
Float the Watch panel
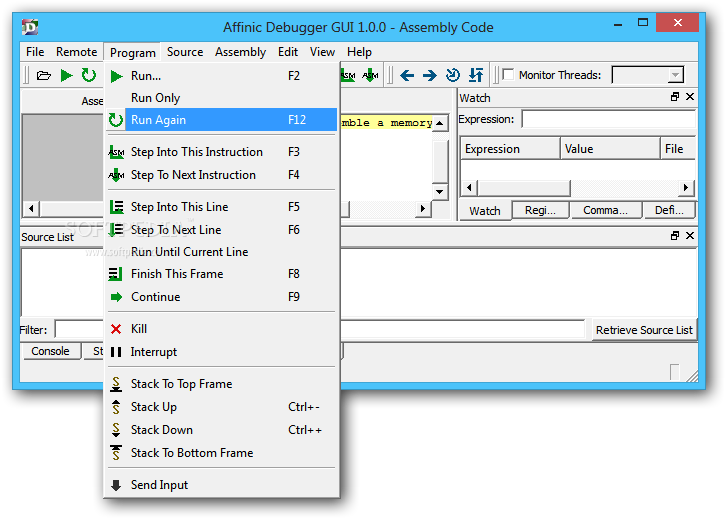pos(675,97)
